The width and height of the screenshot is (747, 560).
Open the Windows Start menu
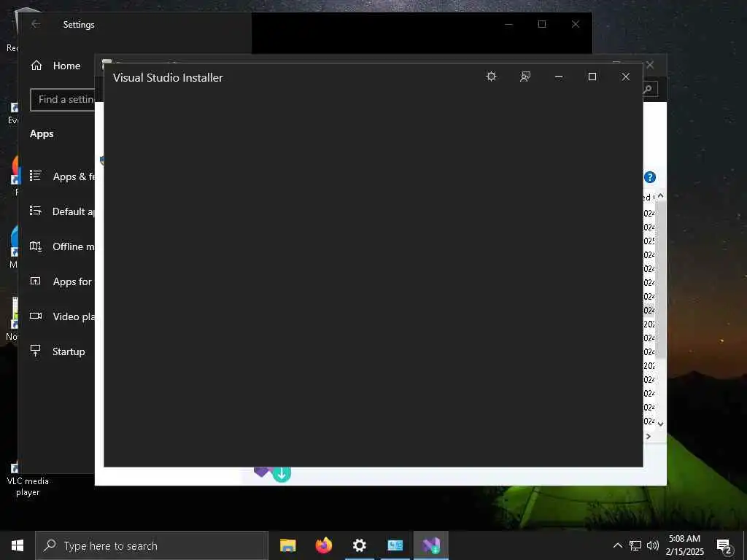point(18,545)
